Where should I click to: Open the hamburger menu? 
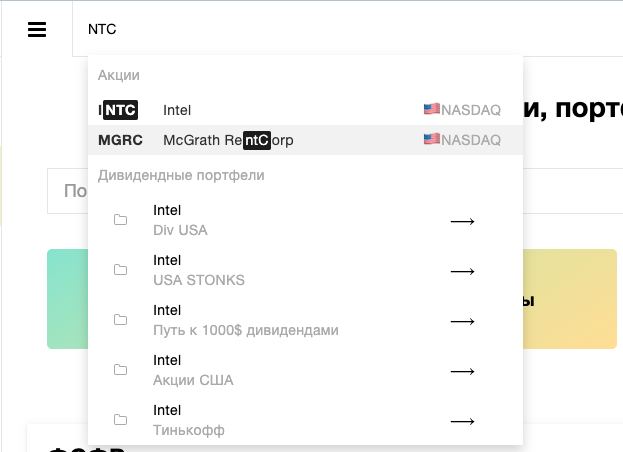[37, 29]
